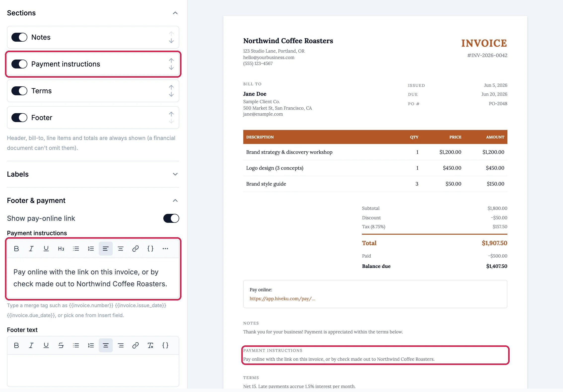
Task: Toggle off the Notes section
Action: click(x=19, y=37)
